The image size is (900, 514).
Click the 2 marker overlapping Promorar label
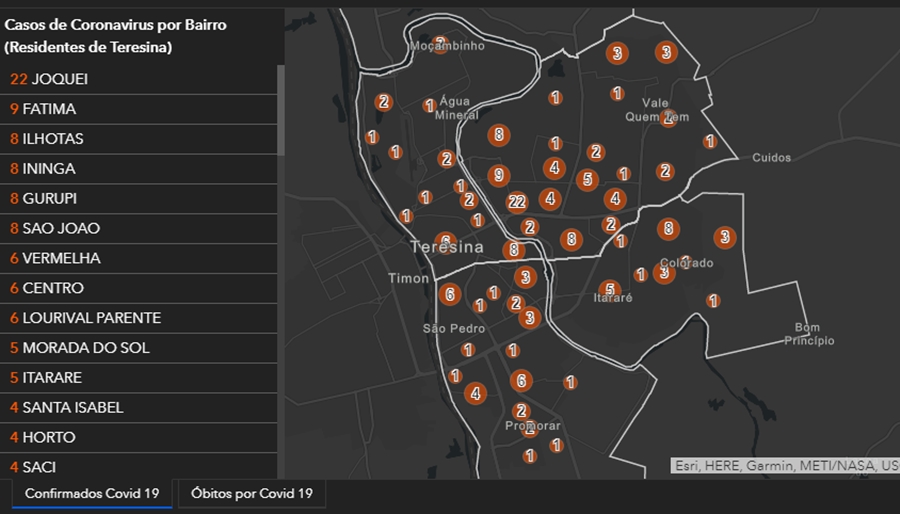coord(530,428)
